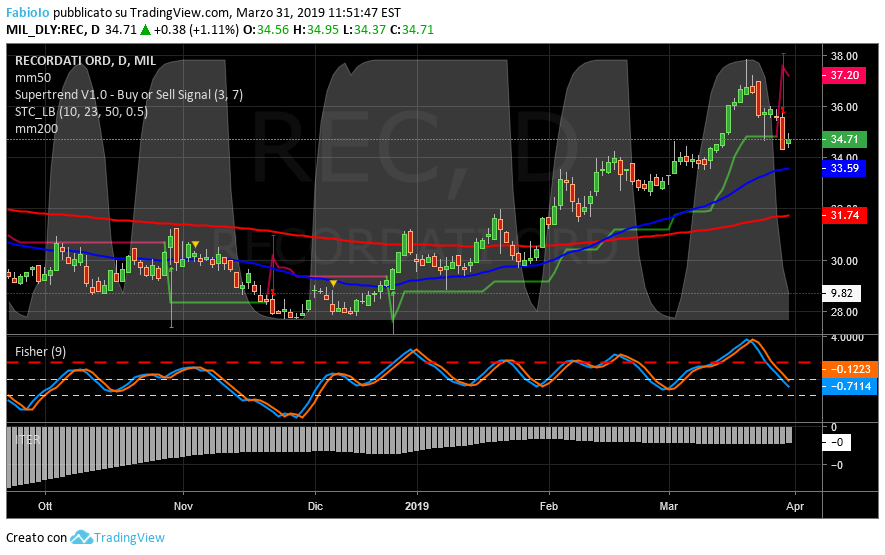The image size is (885, 555).
Task: Select the RECORDATI ORD, D, MIL title
Action: coord(85,60)
